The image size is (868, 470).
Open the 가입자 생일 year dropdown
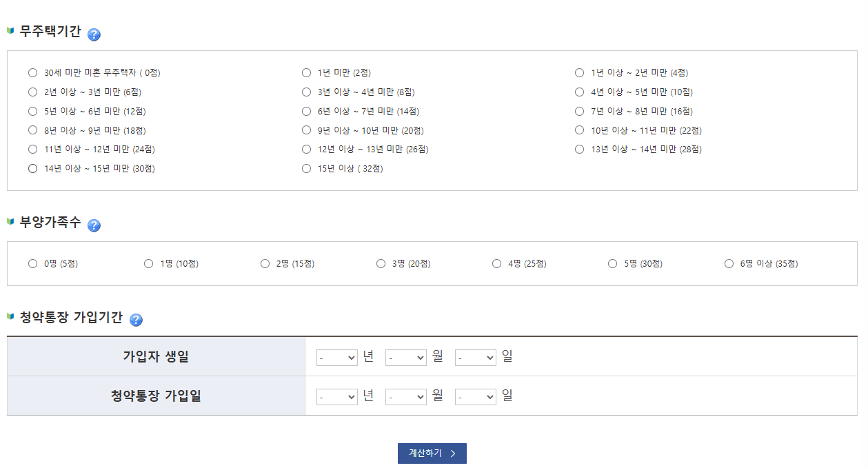[336, 357]
